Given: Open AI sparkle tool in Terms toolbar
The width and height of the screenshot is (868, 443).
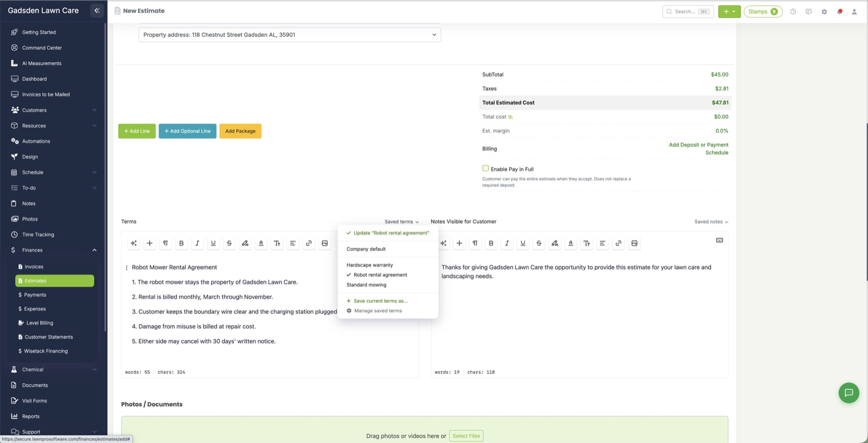Looking at the screenshot, I should (133, 243).
